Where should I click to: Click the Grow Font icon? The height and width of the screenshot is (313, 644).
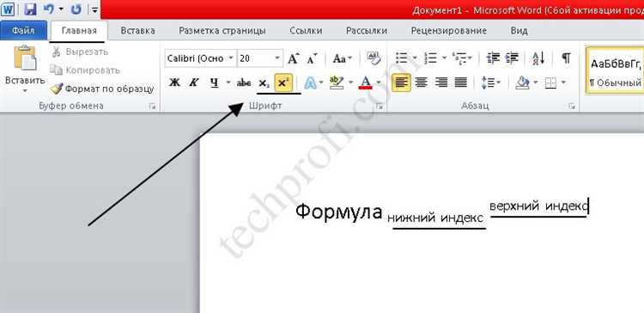click(293, 58)
